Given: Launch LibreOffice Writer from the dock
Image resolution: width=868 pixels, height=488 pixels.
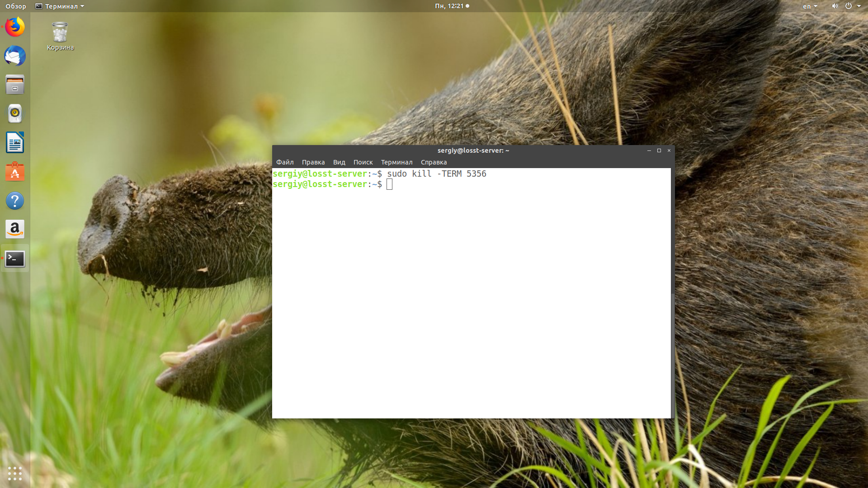Looking at the screenshot, I should tap(15, 143).
